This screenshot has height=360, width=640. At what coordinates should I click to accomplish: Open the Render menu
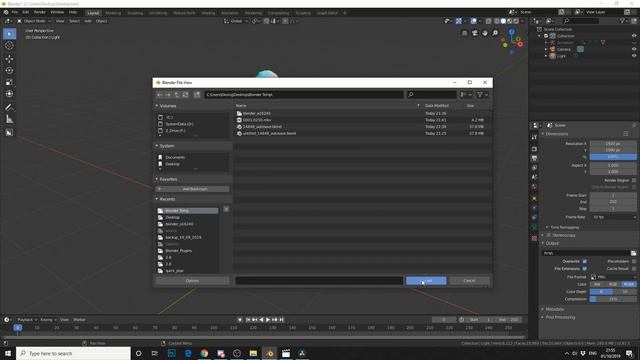(40, 12)
